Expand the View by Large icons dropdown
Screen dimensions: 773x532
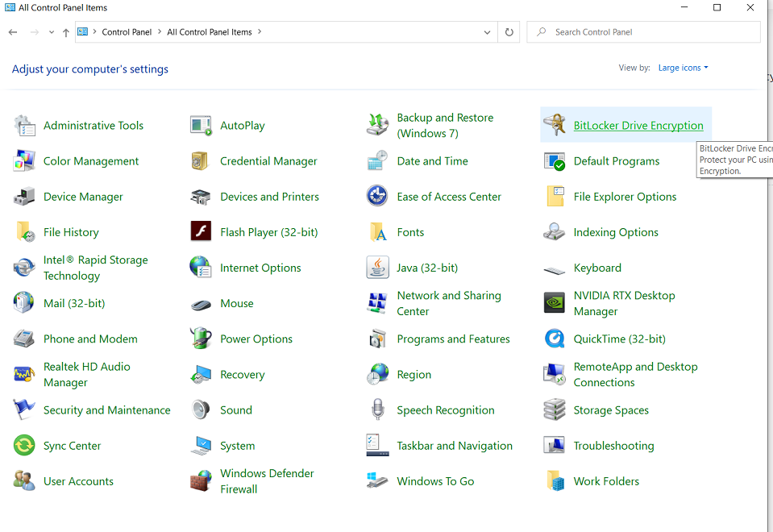pos(683,68)
